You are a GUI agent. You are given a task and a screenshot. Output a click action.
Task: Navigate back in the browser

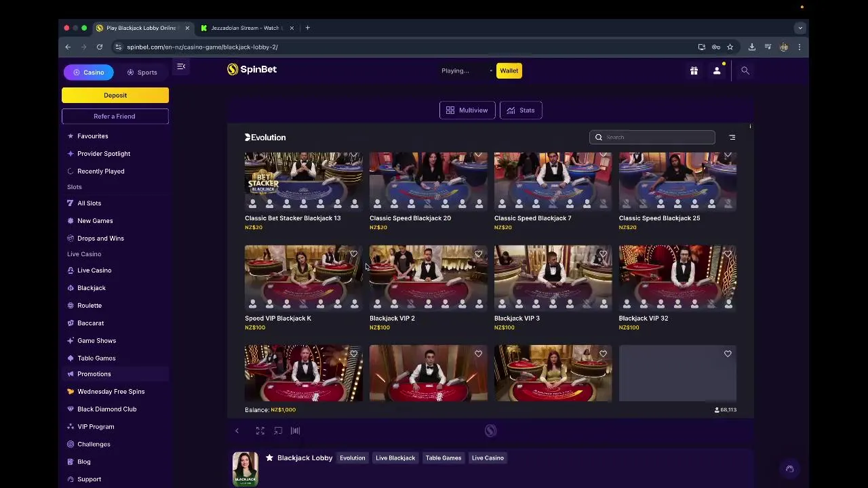click(68, 47)
